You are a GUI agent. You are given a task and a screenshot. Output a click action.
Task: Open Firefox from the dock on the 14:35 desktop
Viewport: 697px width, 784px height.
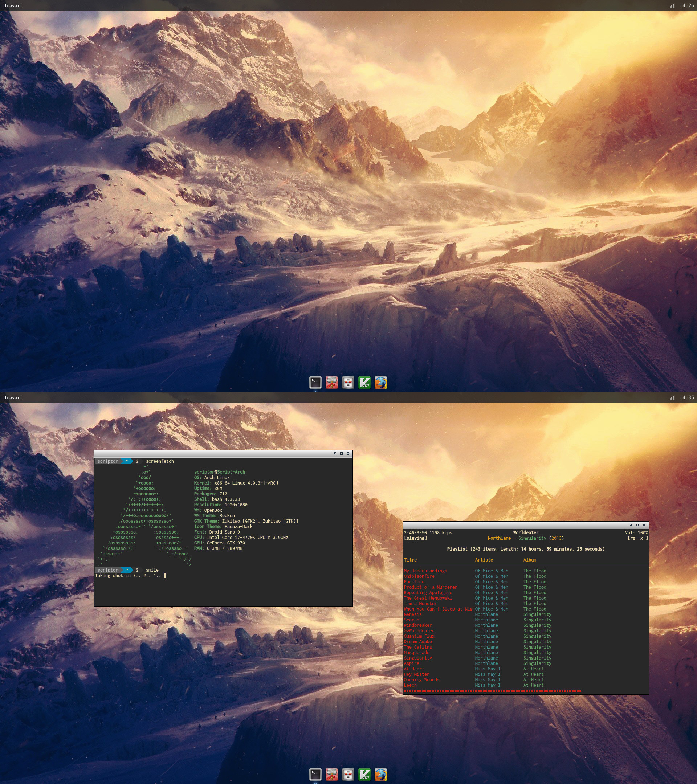click(380, 775)
